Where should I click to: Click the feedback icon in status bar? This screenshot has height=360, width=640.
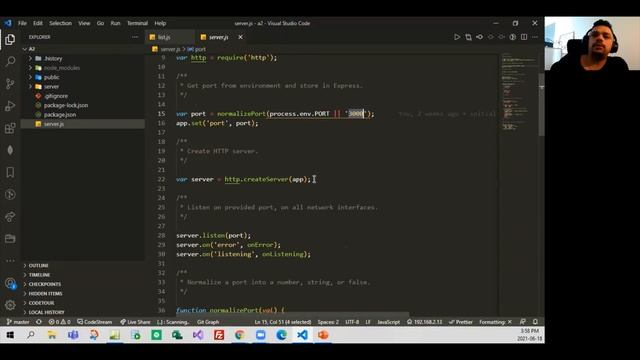point(522,322)
